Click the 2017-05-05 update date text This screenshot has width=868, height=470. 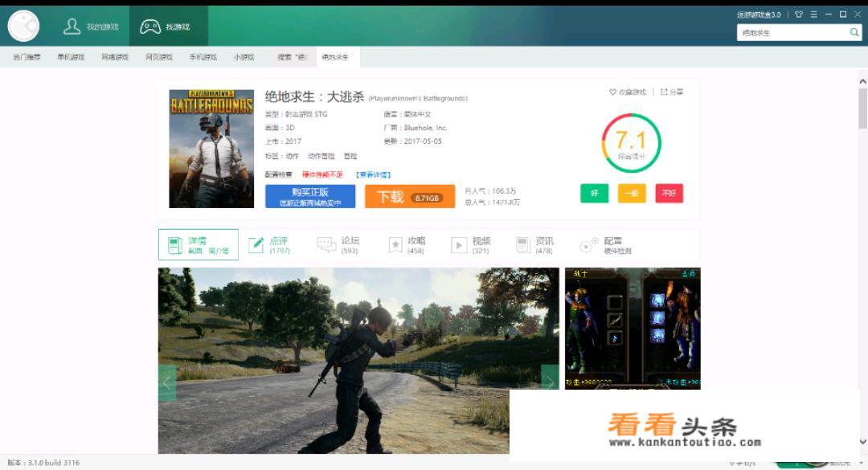click(423, 141)
